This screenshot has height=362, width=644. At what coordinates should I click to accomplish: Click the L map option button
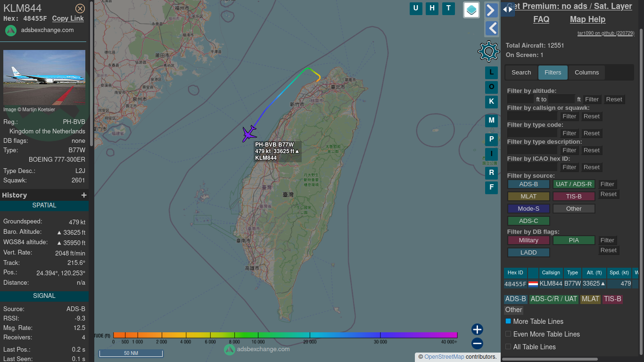click(491, 73)
